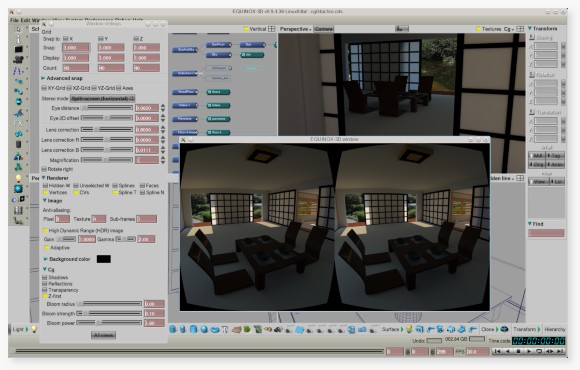Create a sphere primitive from bottom toolbar
Viewport: 580px width, 370px height.
[204, 329]
